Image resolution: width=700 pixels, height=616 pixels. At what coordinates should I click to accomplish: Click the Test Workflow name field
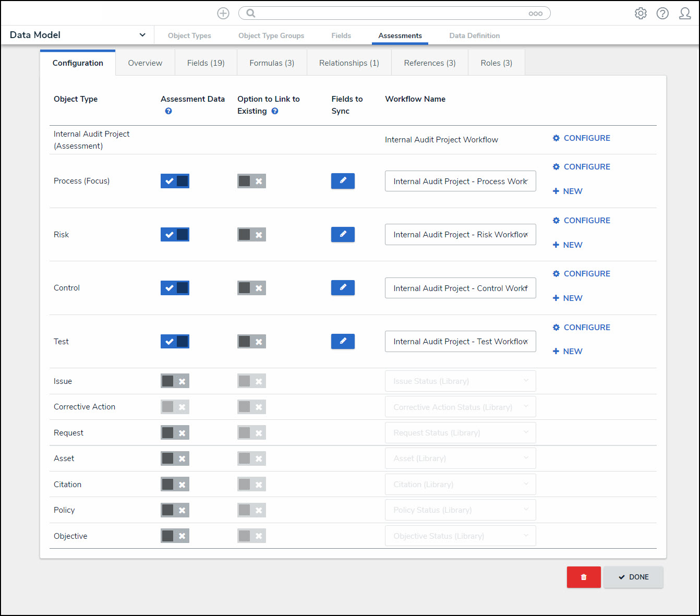point(460,342)
